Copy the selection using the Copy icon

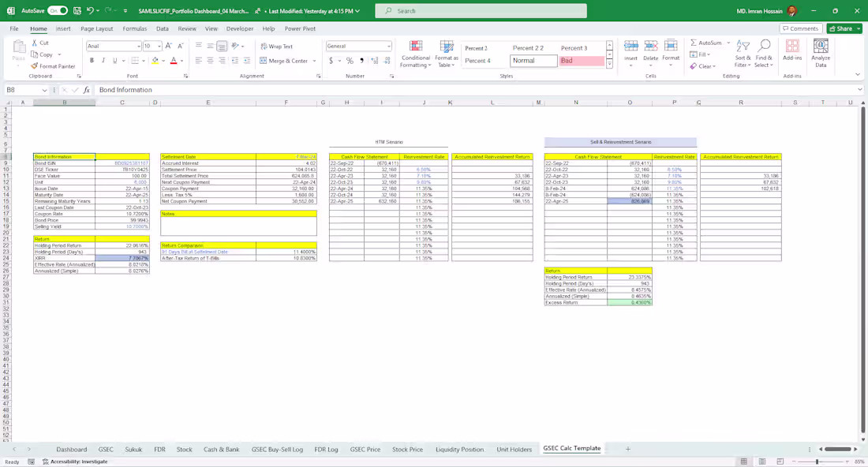(35, 54)
